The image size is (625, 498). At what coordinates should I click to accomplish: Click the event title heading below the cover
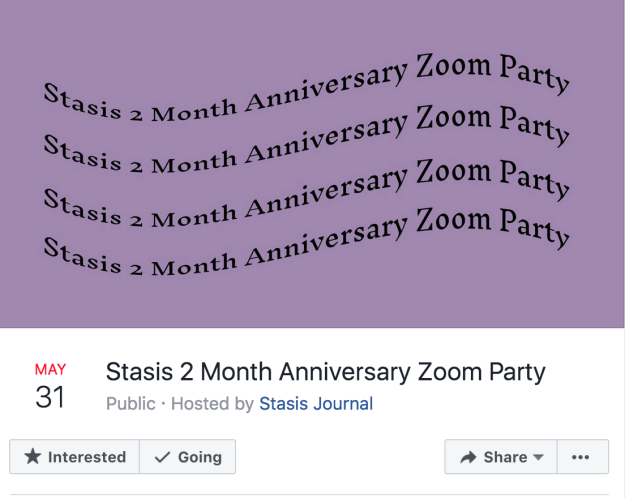click(326, 373)
